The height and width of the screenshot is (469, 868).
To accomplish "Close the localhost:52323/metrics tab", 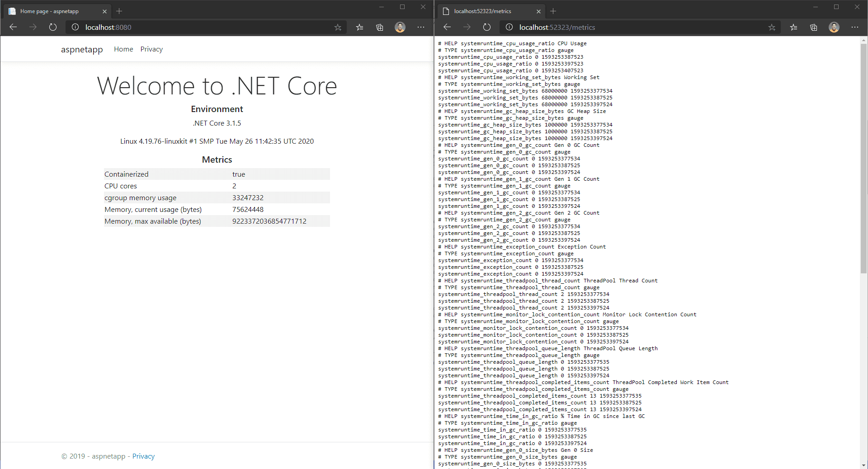I will click(x=538, y=11).
